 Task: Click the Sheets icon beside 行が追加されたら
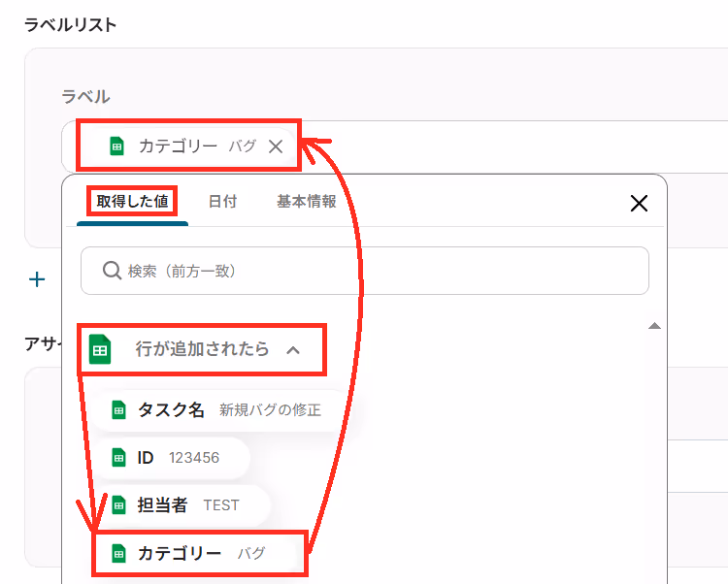pos(100,349)
